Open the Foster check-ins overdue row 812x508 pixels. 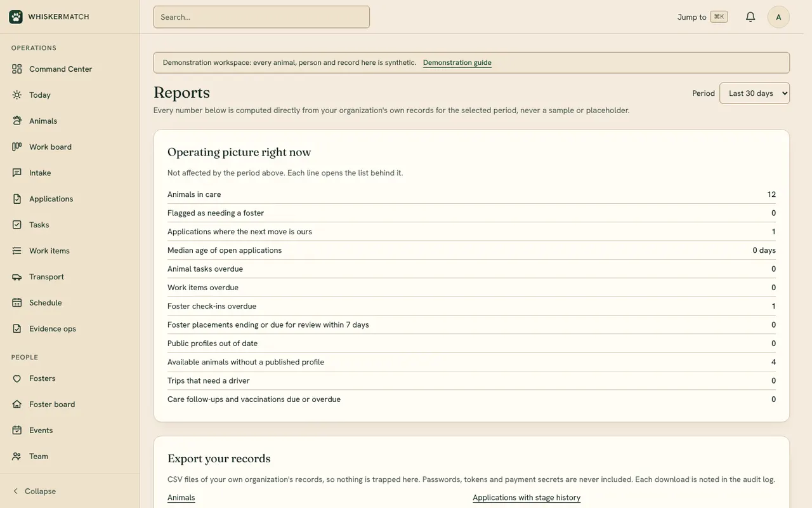point(471,306)
